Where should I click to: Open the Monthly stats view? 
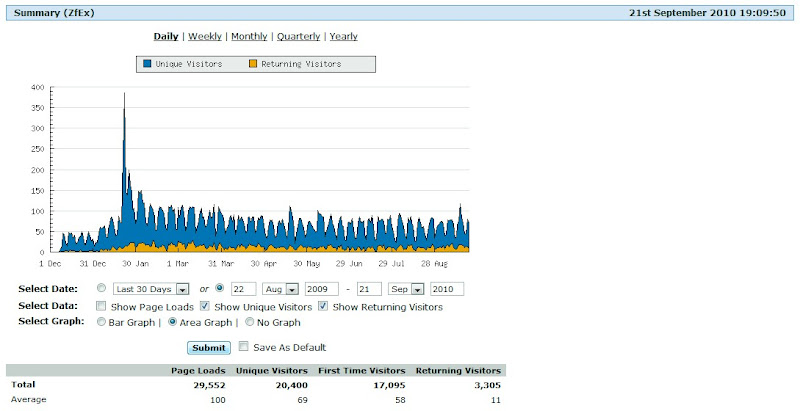pyautogui.click(x=249, y=36)
